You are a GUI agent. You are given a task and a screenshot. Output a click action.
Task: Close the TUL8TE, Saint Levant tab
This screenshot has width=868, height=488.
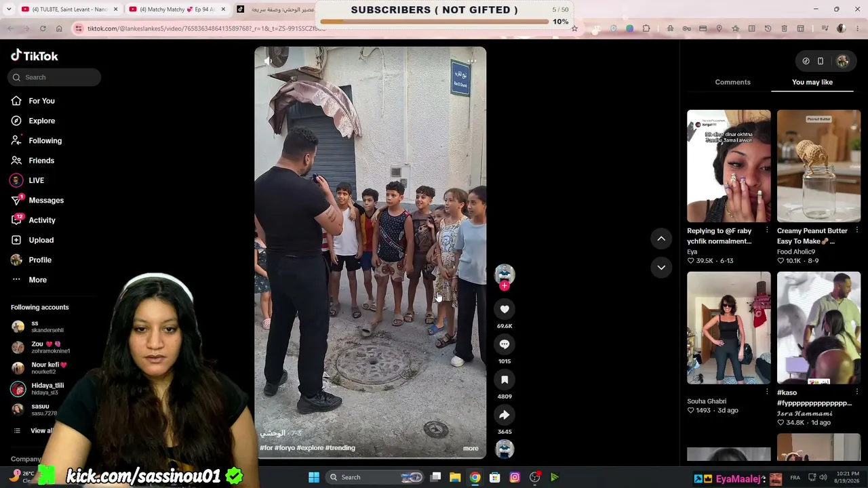click(x=115, y=9)
